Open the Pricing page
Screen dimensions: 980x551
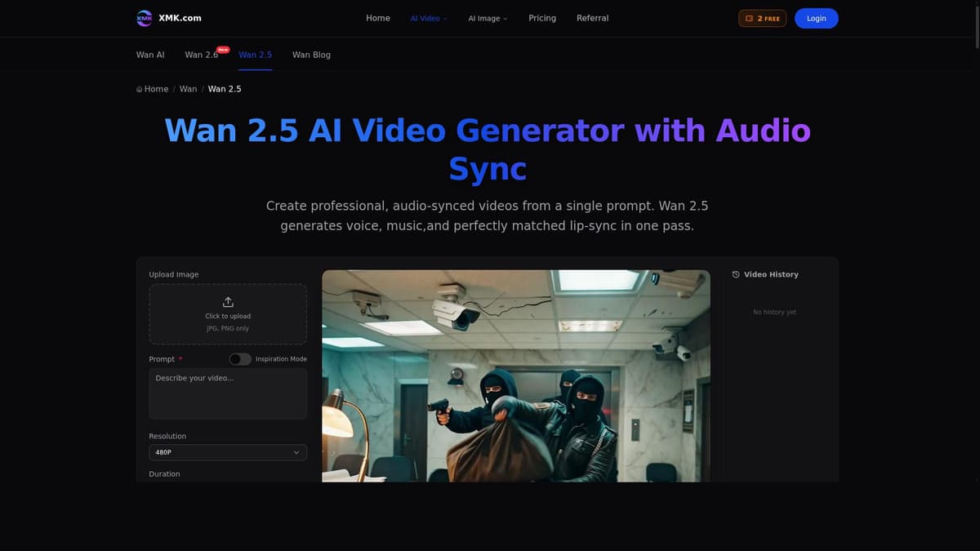click(541, 17)
